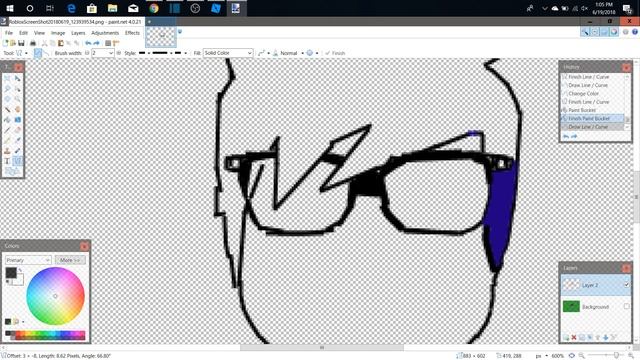Choose the Paint Bucket tool

[7, 120]
